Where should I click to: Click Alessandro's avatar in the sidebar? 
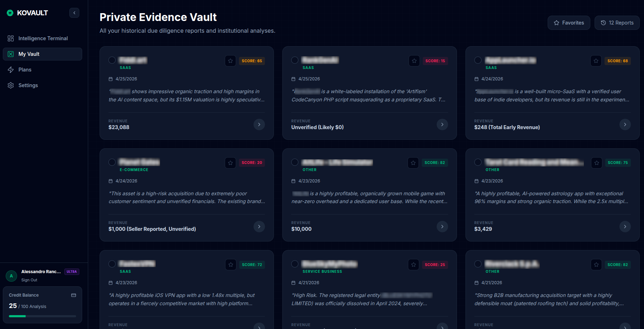pyautogui.click(x=11, y=276)
